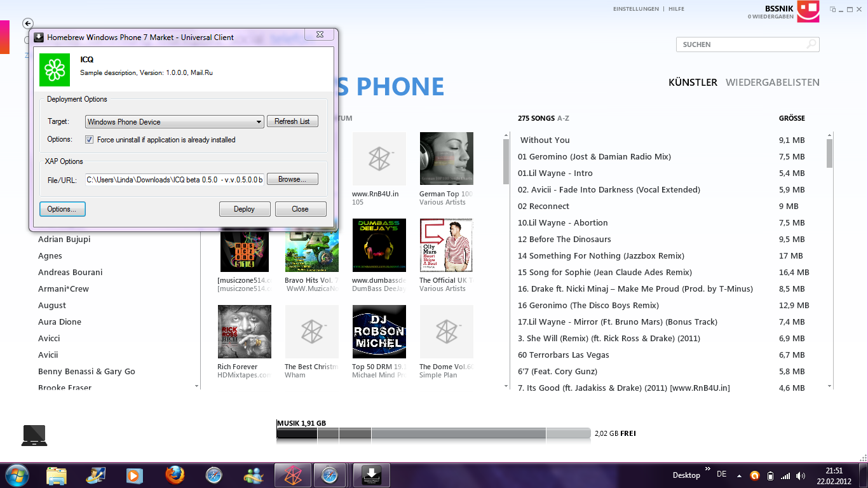
Task: Click the search magnifier in SUCHEN box
Action: [x=811, y=44]
